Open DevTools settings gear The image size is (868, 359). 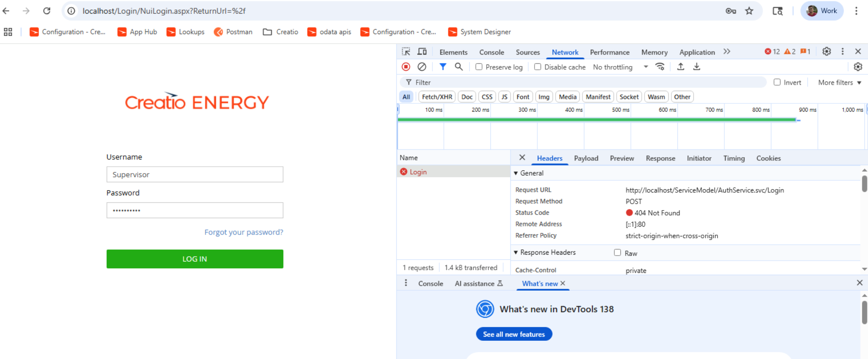(826, 51)
